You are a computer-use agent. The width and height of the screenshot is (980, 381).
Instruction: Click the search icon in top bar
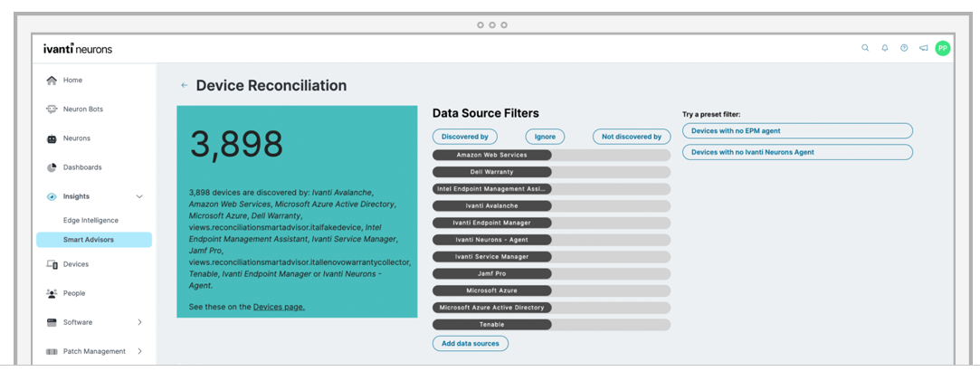coord(865,48)
